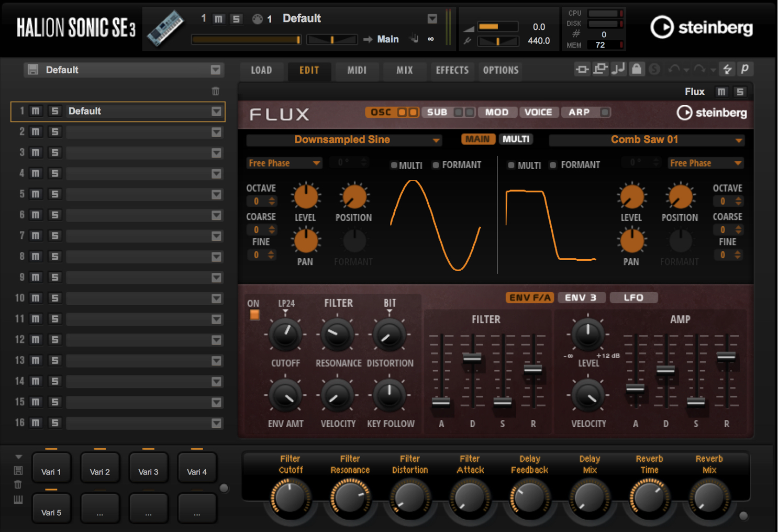Click the trash icon left of Vari pads
The height and width of the screenshot is (532, 778).
[x=18, y=485]
